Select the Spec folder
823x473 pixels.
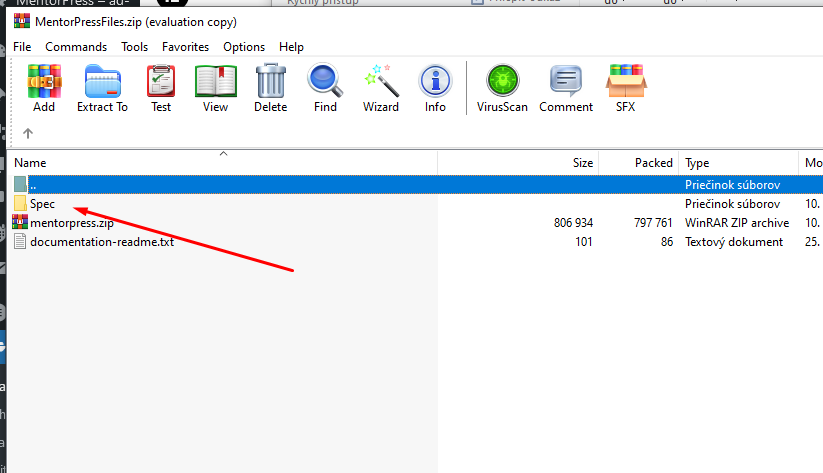tap(42, 204)
